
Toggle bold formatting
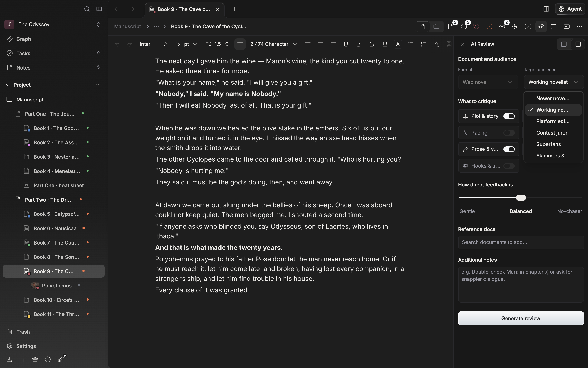[x=346, y=44]
